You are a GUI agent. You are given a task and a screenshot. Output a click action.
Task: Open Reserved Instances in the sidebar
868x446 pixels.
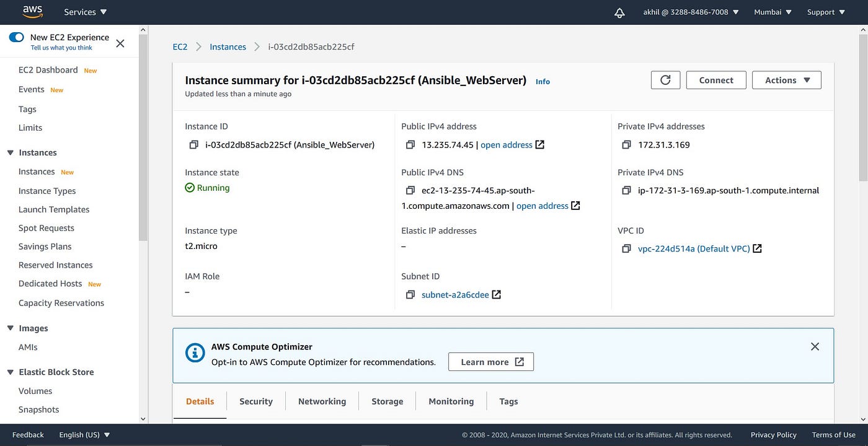point(56,265)
